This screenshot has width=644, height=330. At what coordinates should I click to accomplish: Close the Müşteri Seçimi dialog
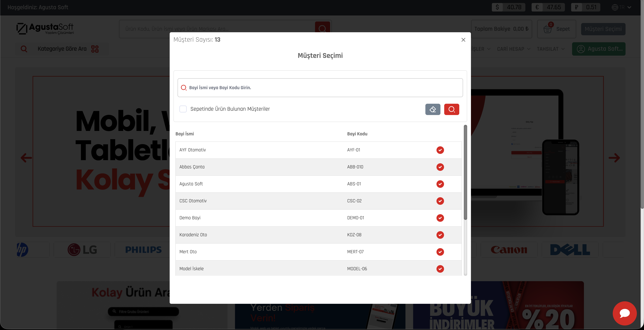463,40
